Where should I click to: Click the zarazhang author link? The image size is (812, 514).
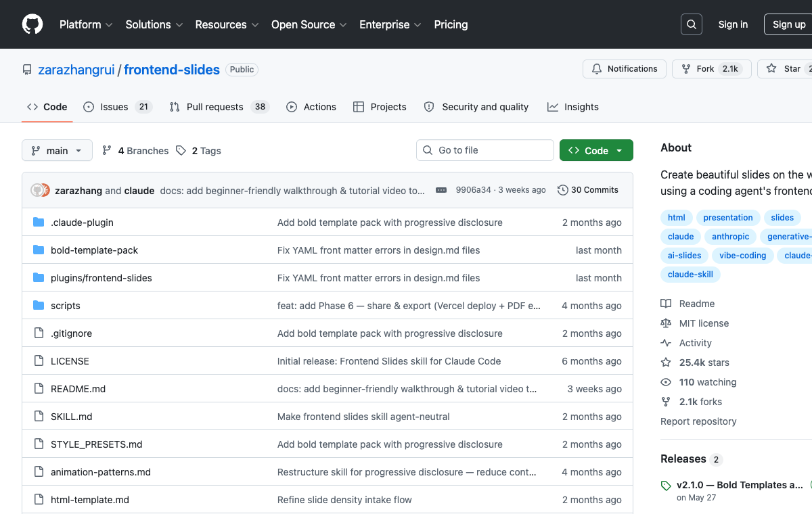[x=78, y=191]
